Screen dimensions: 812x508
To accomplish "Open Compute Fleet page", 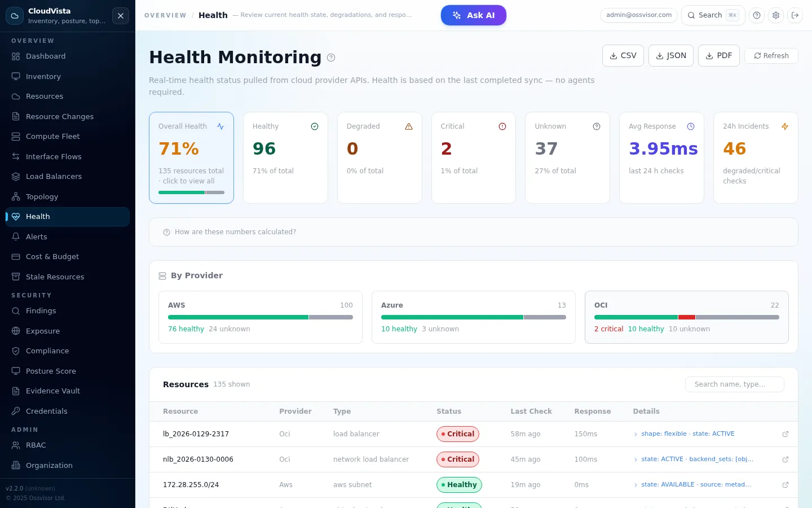I will (68, 137).
